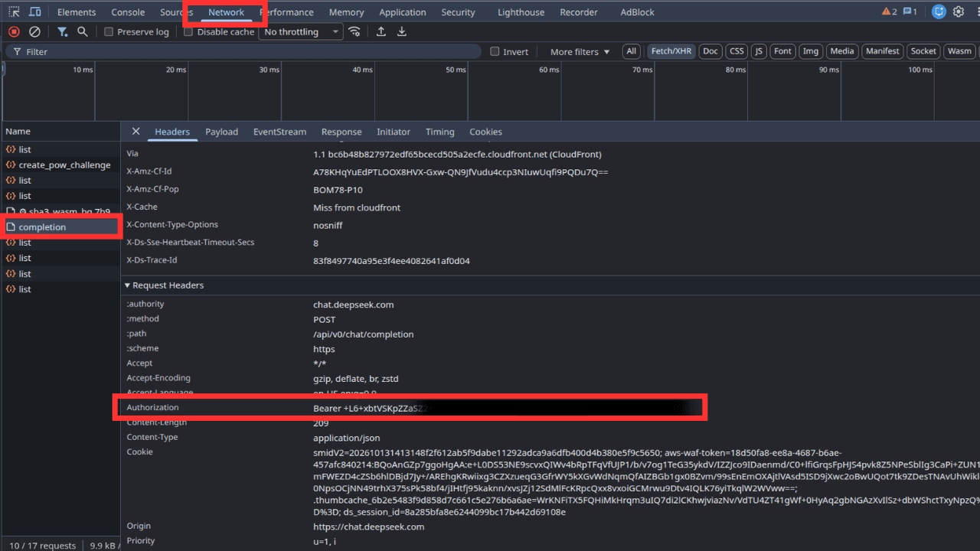Screen dimensions: 980x551
Task: Toggle the Fetch/XHR filter
Action: pos(671,51)
